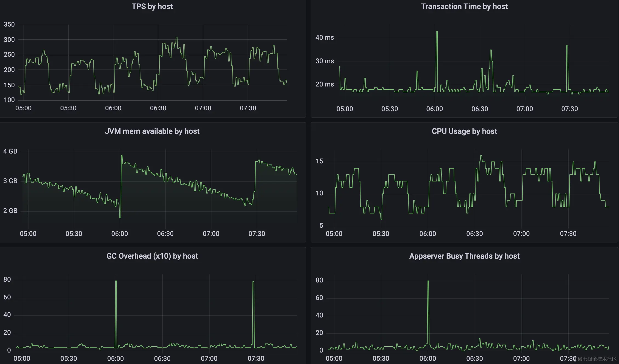Click the 4 GB axis label
Image resolution: width=619 pixels, height=364 pixels.
pyautogui.click(x=10, y=151)
